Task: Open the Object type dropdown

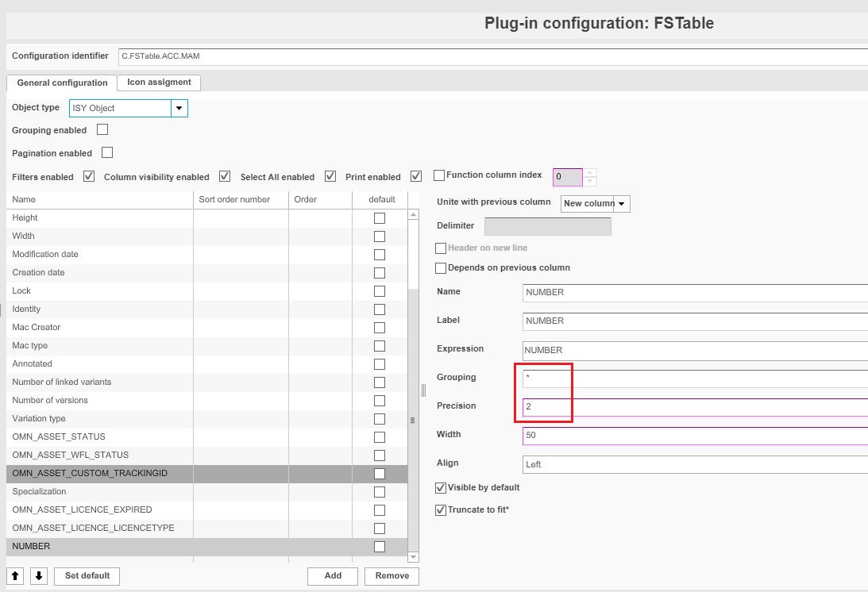Action: click(179, 108)
